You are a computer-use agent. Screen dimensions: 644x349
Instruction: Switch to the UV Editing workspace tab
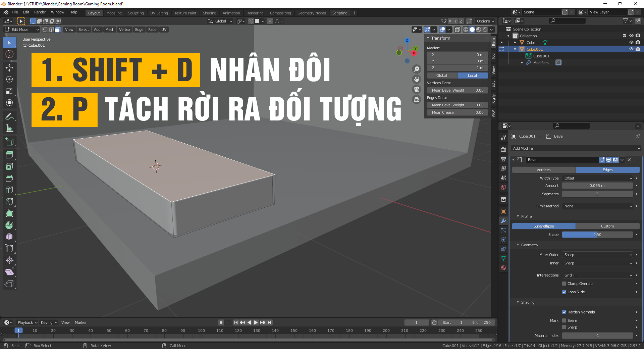[x=159, y=13]
